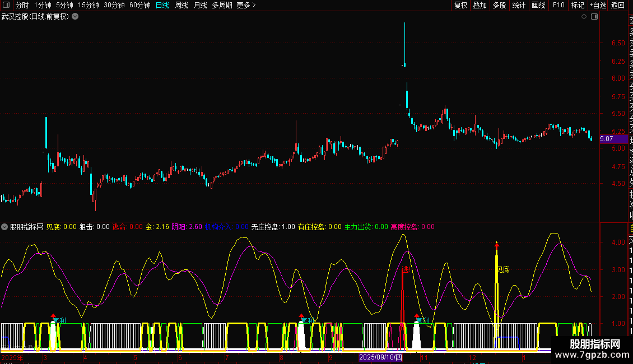Open F10 company information
This screenshot has width=633, height=364.
pos(558,6)
